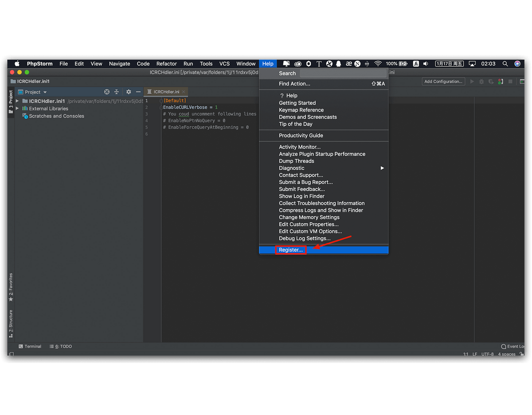532x415 pixels.
Task: Click the 1:1 caret position indicator
Action: click(x=465, y=354)
